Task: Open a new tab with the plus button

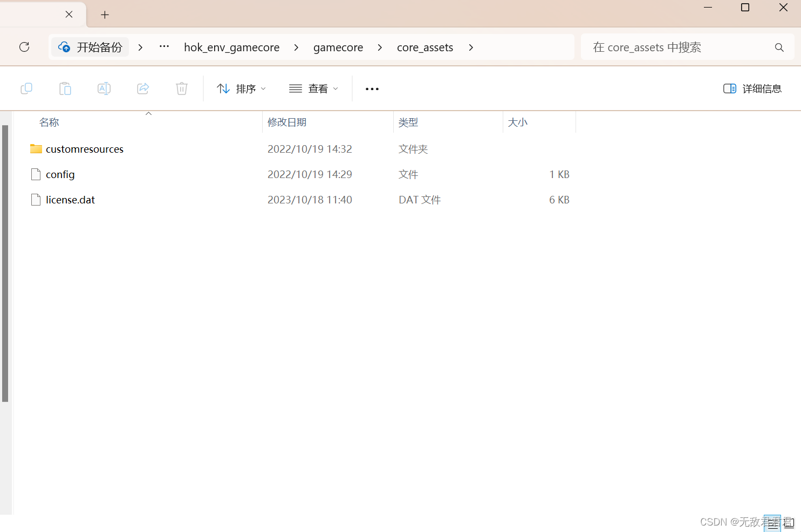Action: 105,14
